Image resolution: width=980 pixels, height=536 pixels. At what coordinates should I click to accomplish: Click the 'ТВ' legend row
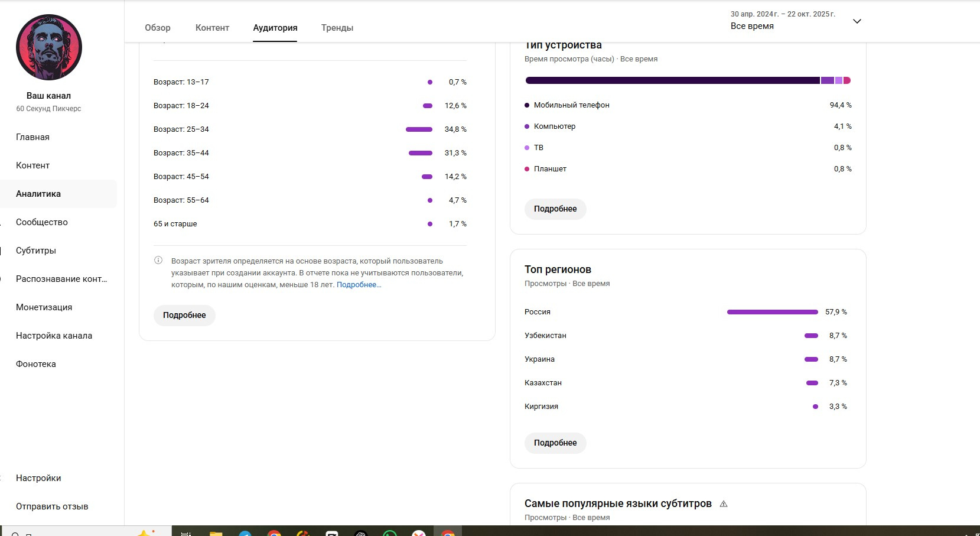[688, 148]
